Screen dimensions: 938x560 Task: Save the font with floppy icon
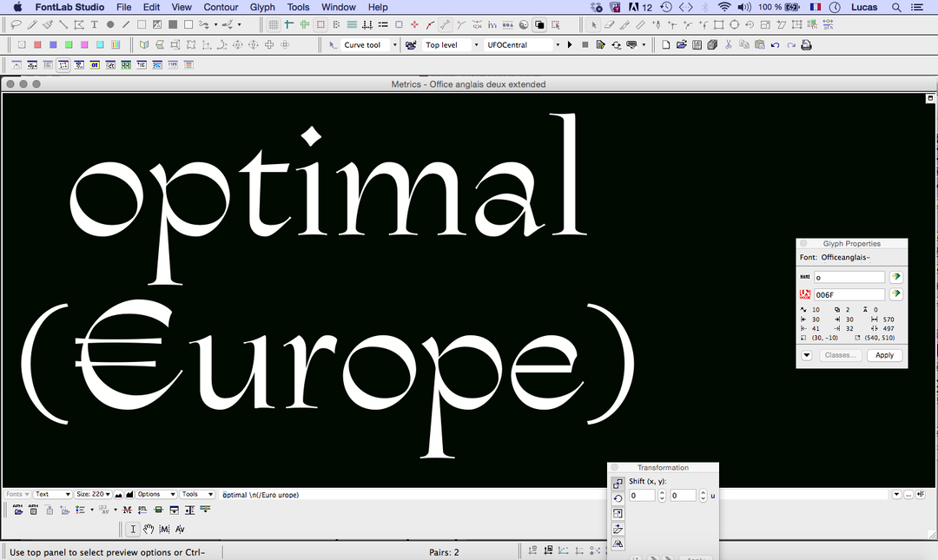(697, 45)
